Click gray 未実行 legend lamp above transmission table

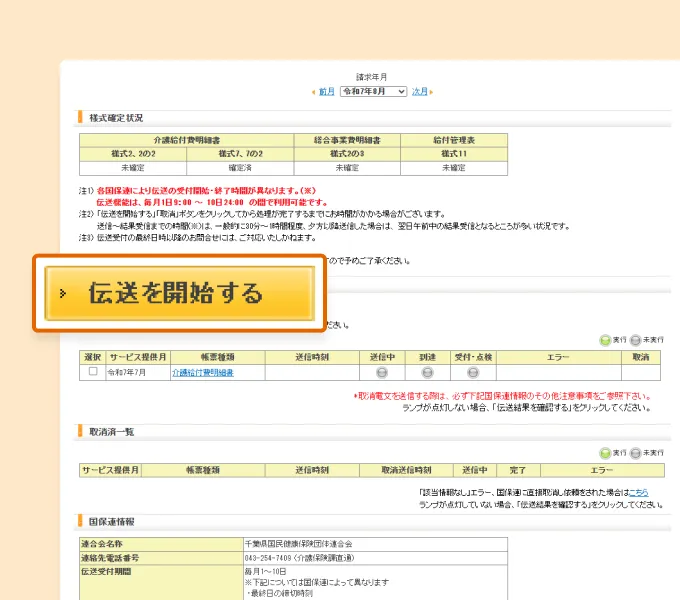point(635,340)
